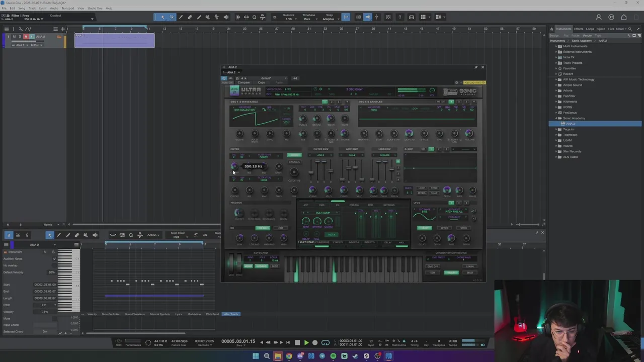Switch to the Loops browser tab
The image size is (644, 362).
point(590,29)
